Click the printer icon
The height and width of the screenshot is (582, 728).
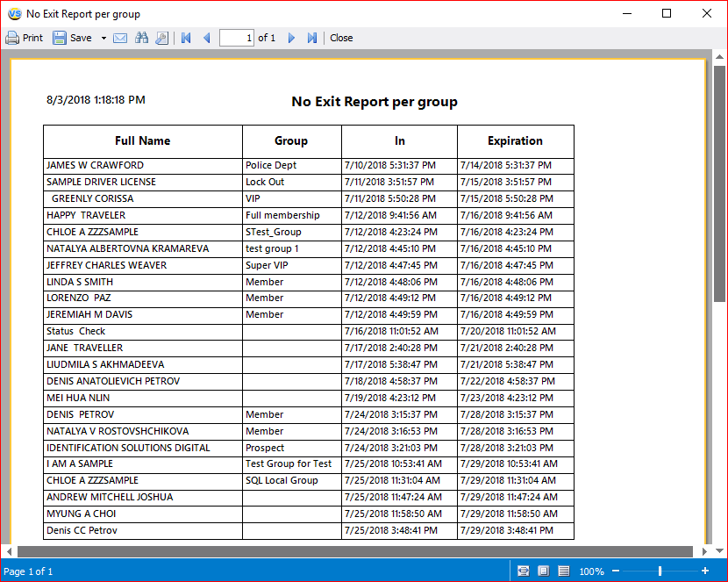(x=12, y=38)
